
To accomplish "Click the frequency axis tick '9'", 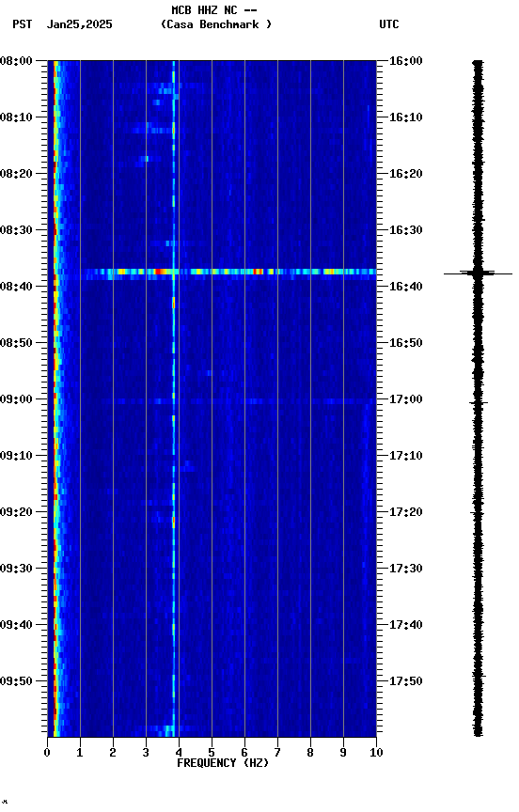I will [x=343, y=753].
